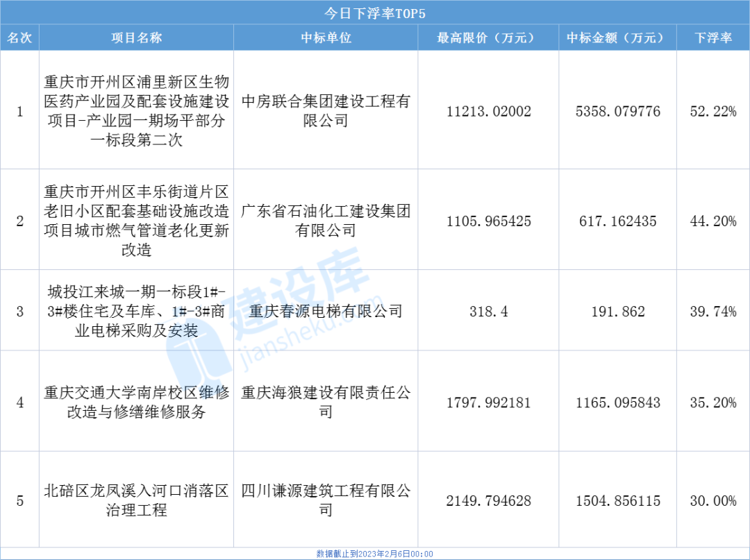Screen dimensions: 750x560
Task: Click the 今日下浮率TOP5 title bar
Action: tap(374, 13)
